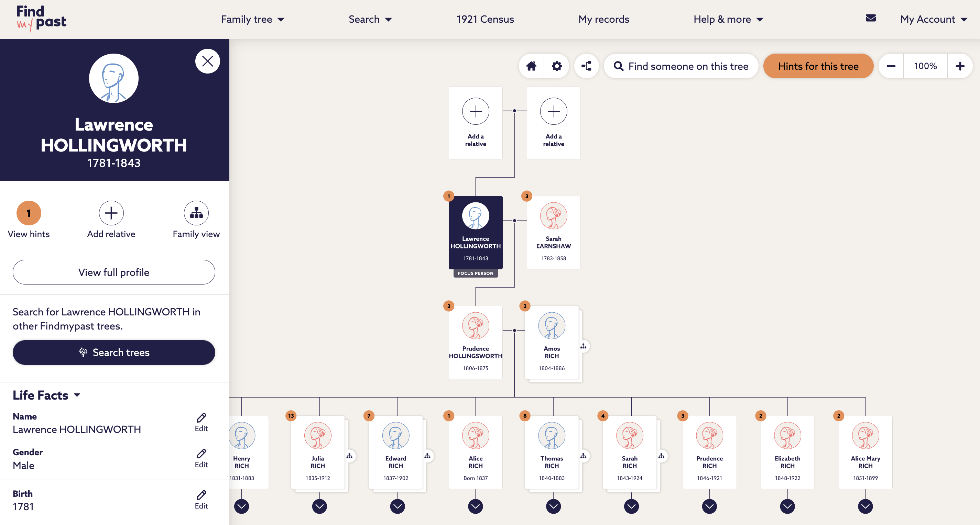Open the Family tree menu
The image size is (980, 525).
point(253,19)
